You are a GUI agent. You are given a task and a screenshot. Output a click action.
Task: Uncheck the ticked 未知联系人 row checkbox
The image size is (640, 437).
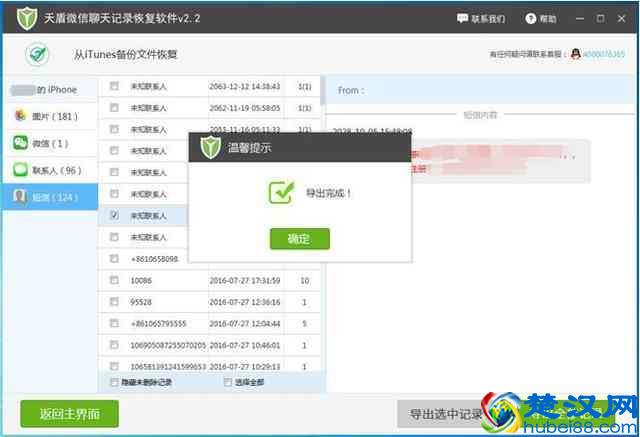coord(114,215)
